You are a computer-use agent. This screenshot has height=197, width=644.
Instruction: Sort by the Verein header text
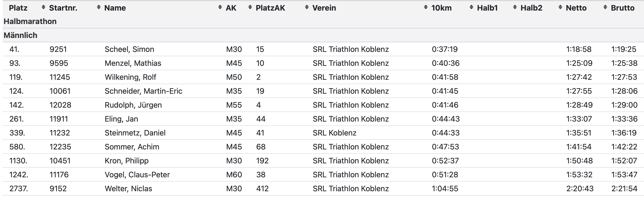pyautogui.click(x=324, y=8)
